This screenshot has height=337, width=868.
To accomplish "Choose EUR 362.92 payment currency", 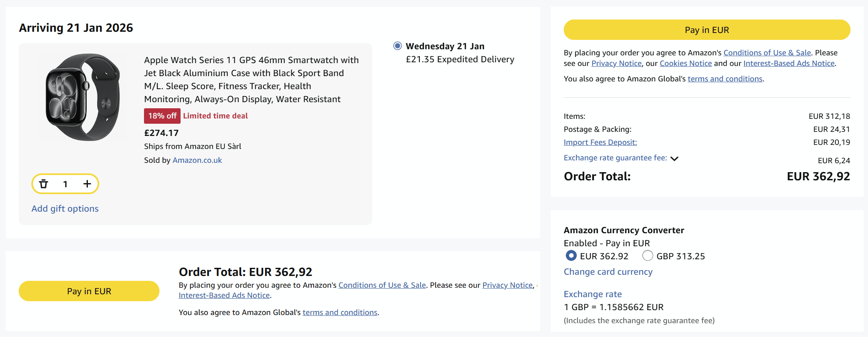I will click(x=571, y=256).
